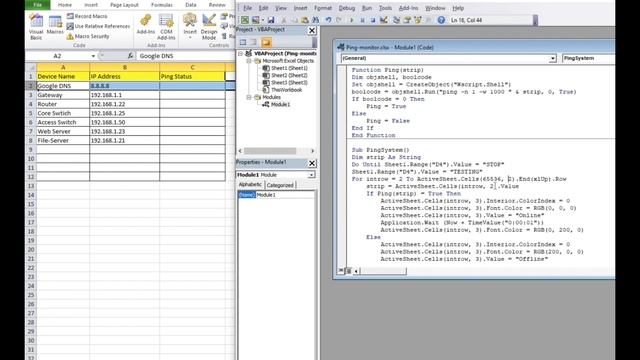Click the Project panel horizontal scrollbar
Screen dimensions: 640x360
tap(270, 151)
